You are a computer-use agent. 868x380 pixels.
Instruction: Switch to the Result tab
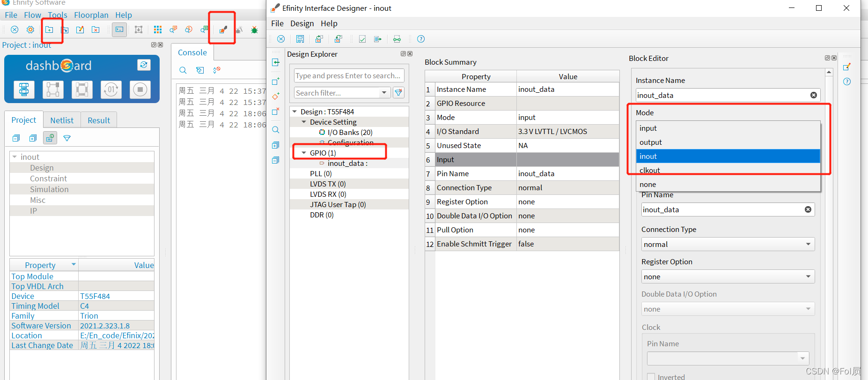[99, 120]
